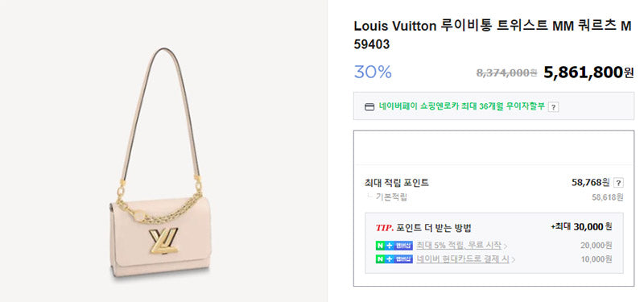Image resolution: width=644 pixels, height=302 pixels.
Task: Click the Louis Vuitton handbag product image
Action: 160,163
